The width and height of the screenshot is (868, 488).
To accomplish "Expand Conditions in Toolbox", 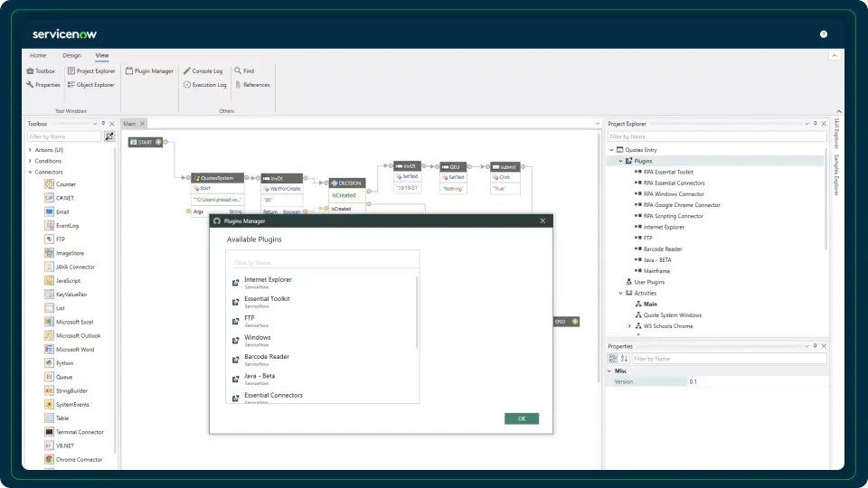I will [x=30, y=161].
